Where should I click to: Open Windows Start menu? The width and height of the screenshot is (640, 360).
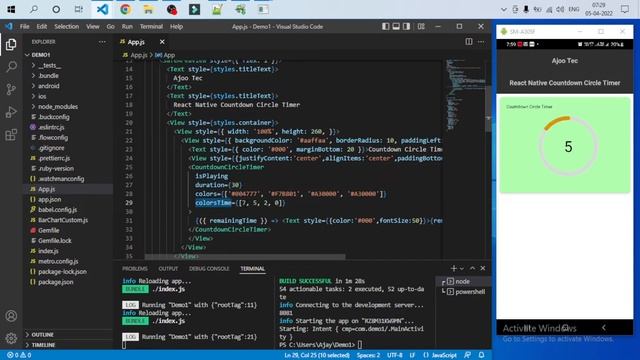pos(11,9)
